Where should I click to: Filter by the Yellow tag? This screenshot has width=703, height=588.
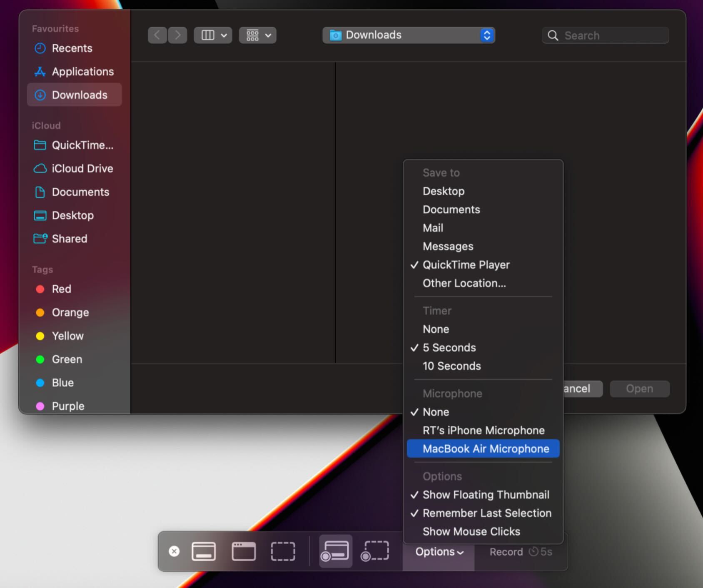click(x=75, y=336)
